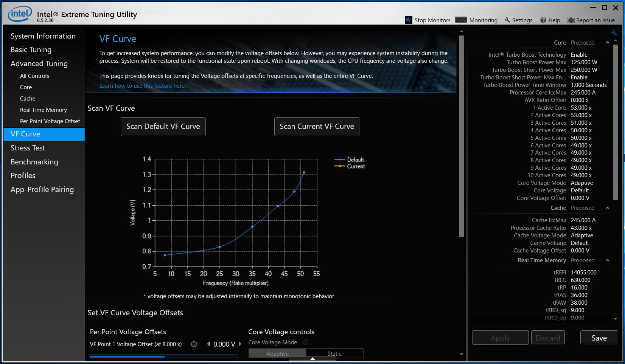Image resolution: width=625 pixels, height=364 pixels.
Task: Click the 0.000 V offset value field
Action: [x=224, y=344]
